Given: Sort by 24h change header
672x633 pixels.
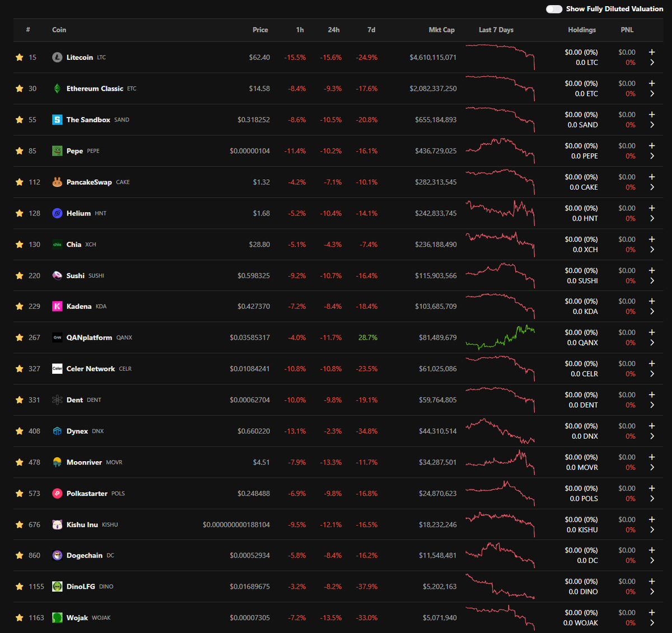Looking at the screenshot, I should pyautogui.click(x=334, y=30).
